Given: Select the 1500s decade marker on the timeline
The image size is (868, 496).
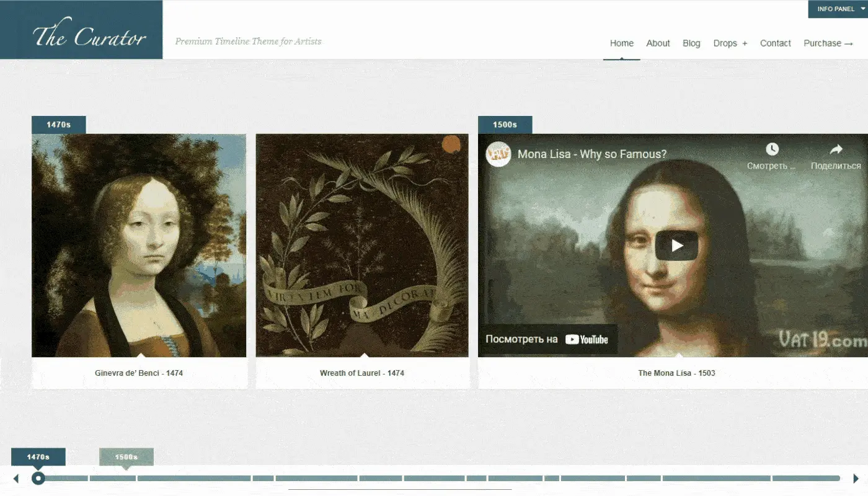Looking at the screenshot, I should point(126,456).
